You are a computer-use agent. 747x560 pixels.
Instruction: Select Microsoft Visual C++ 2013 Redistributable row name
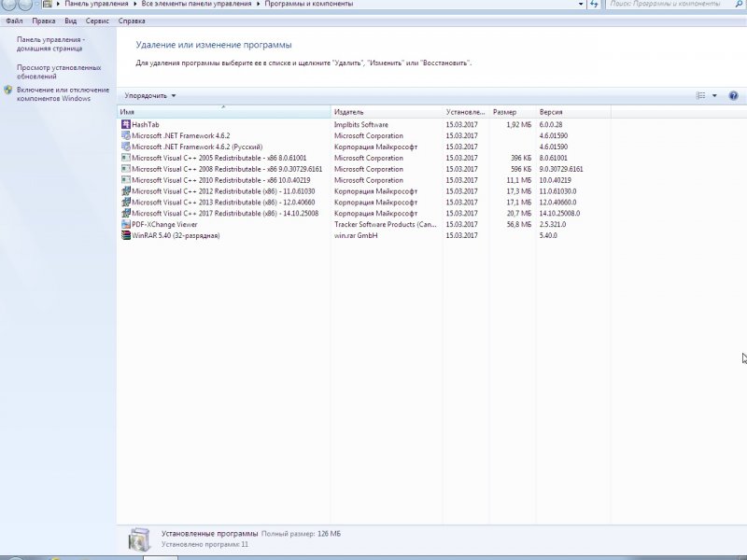223,203
